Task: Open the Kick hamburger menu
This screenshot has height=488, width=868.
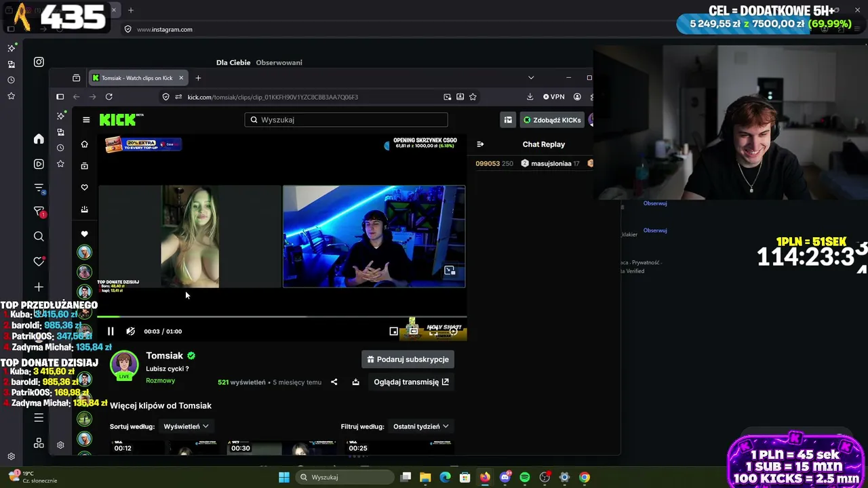Action: tap(86, 120)
